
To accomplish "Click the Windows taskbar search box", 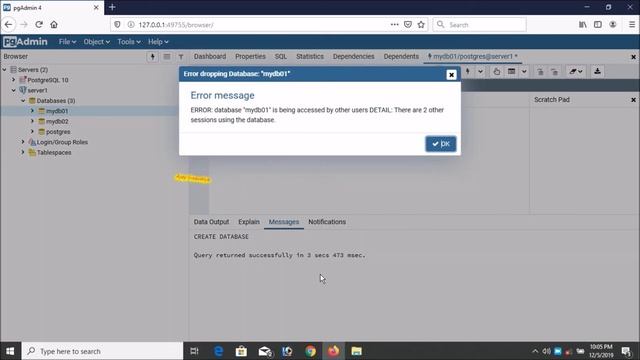I will click(x=102, y=351).
